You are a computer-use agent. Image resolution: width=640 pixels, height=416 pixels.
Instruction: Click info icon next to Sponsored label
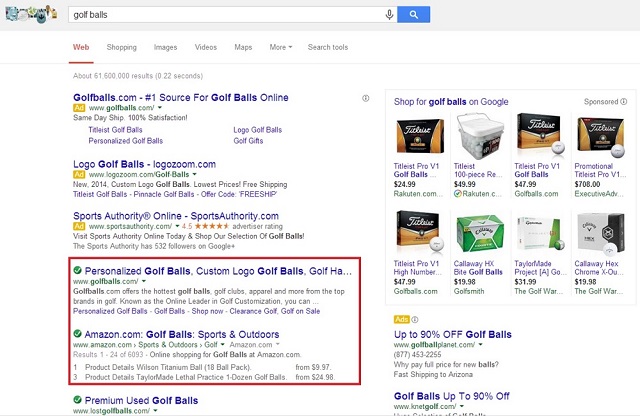tap(626, 102)
